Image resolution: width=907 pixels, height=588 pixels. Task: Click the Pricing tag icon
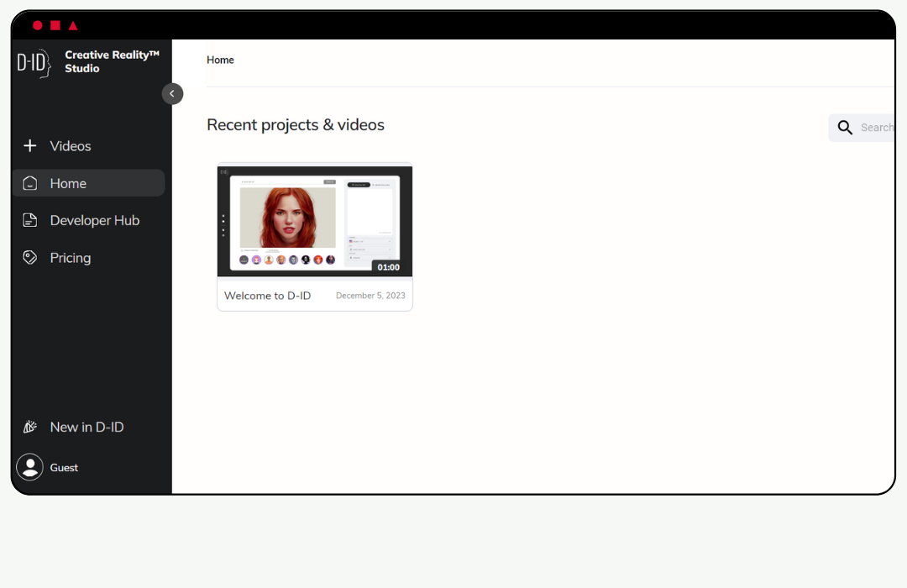(30, 258)
